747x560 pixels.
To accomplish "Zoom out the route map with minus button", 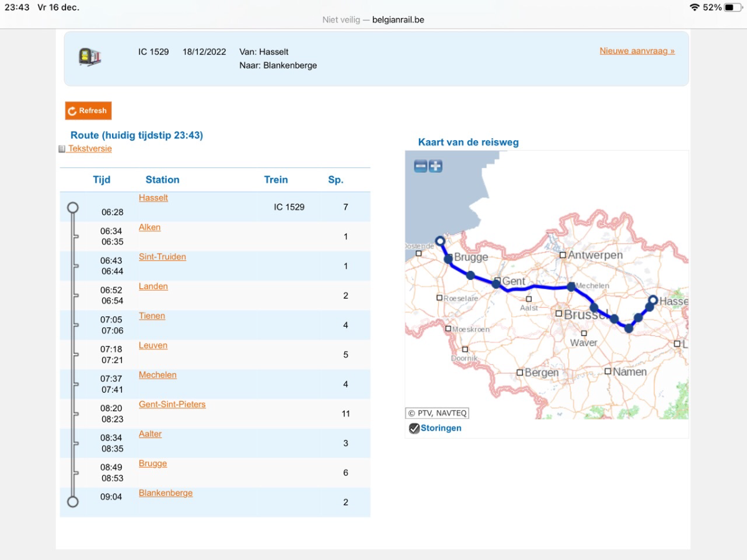I will click(x=421, y=166).
